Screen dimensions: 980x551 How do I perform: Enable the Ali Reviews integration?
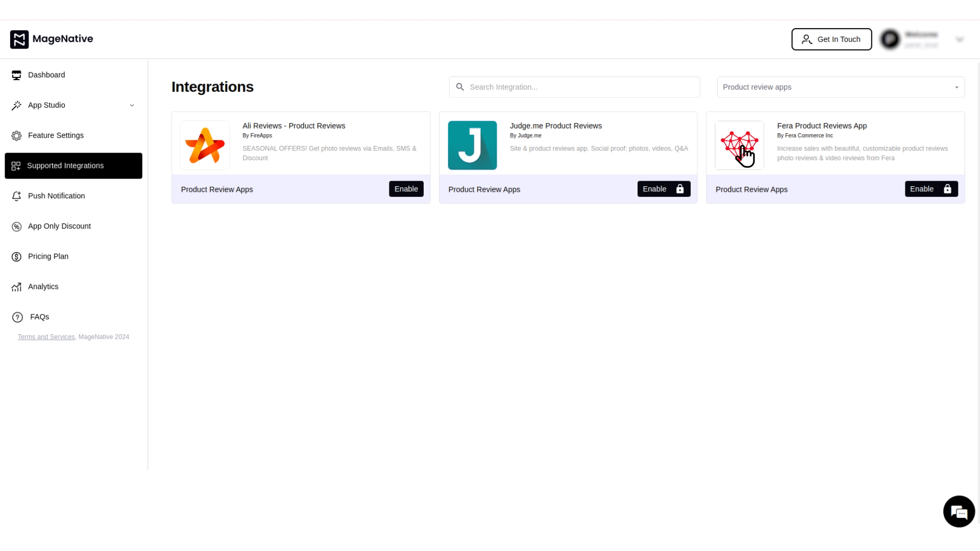coord(406,189)
